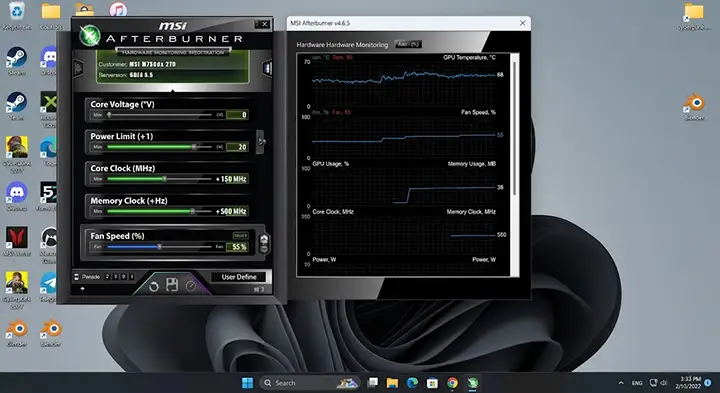Click the green MSI Afterburner jet logo
The height and width of the screenshot is (393, 720).
coord(90,35)
